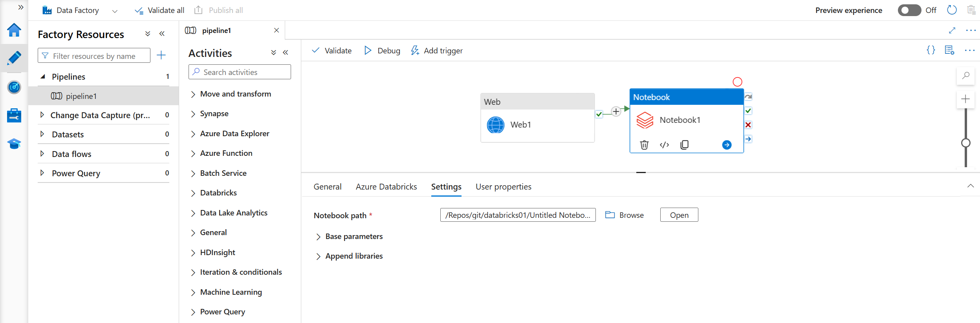Click the plus icon on Web-to-Notebook connector
The height and width of the screenshot is (323, 980).
[616, 111]
